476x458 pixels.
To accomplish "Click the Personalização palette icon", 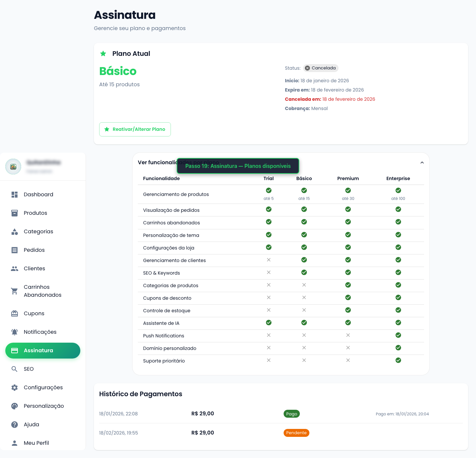I will tap(15, 406).
